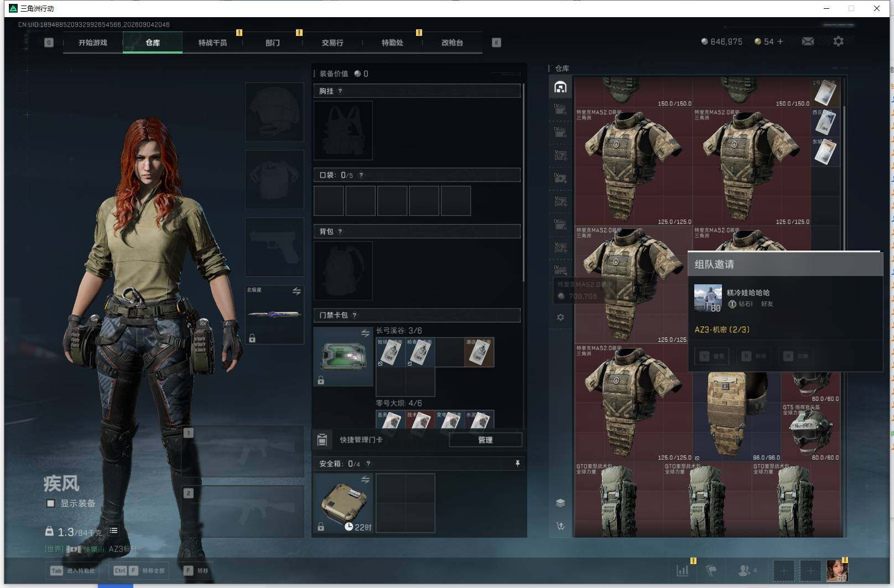Open the 安全箱 help question mark
The image size is (894, 588).
pyautogui.click(x=368, y=464)
